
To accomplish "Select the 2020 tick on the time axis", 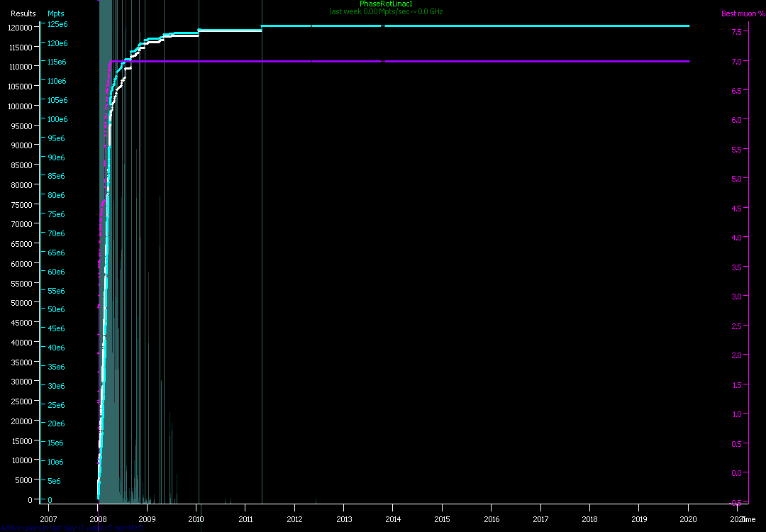I will (x=688, y=519).
